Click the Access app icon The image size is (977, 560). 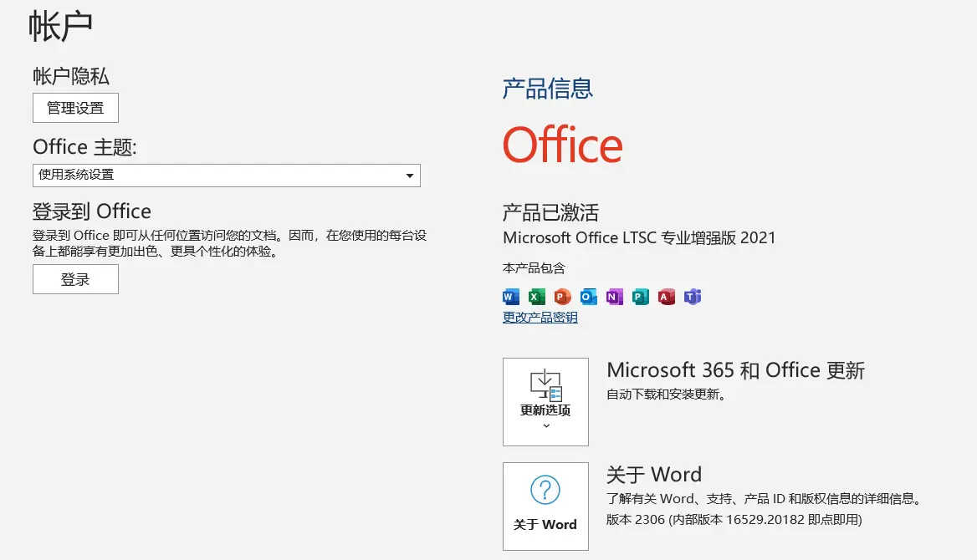[667, 297]
